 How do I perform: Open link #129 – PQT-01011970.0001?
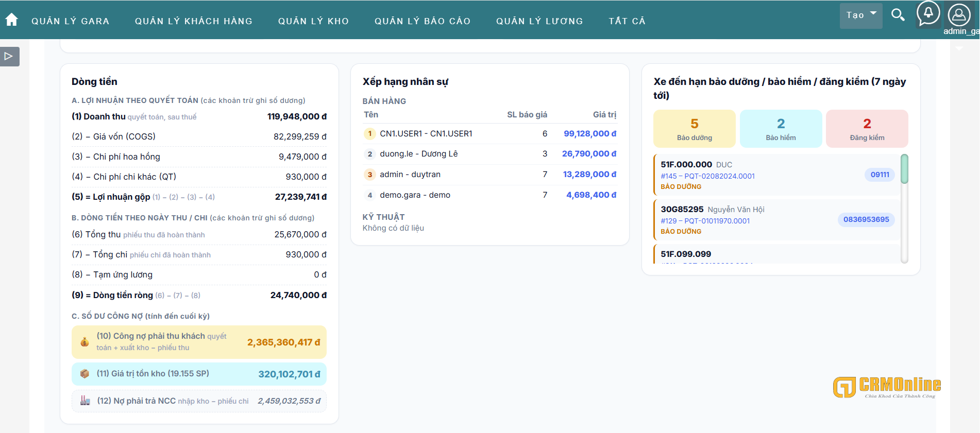point(705,221)
